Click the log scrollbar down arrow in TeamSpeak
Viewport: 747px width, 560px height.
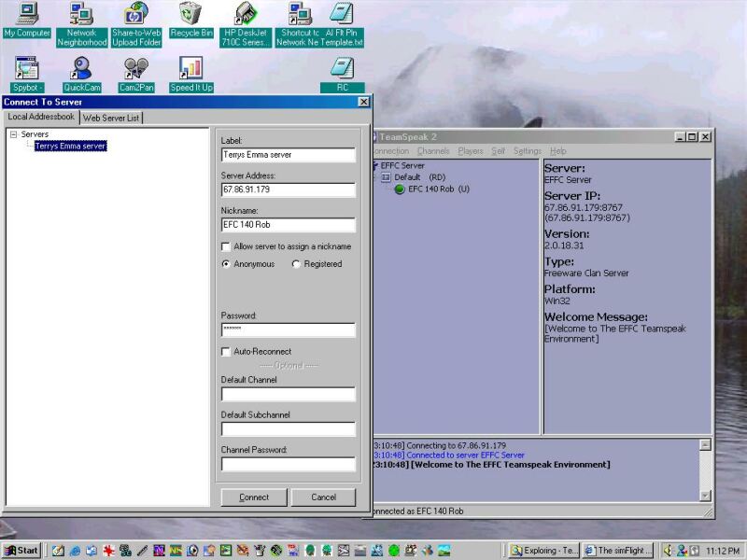pos(705,496)
